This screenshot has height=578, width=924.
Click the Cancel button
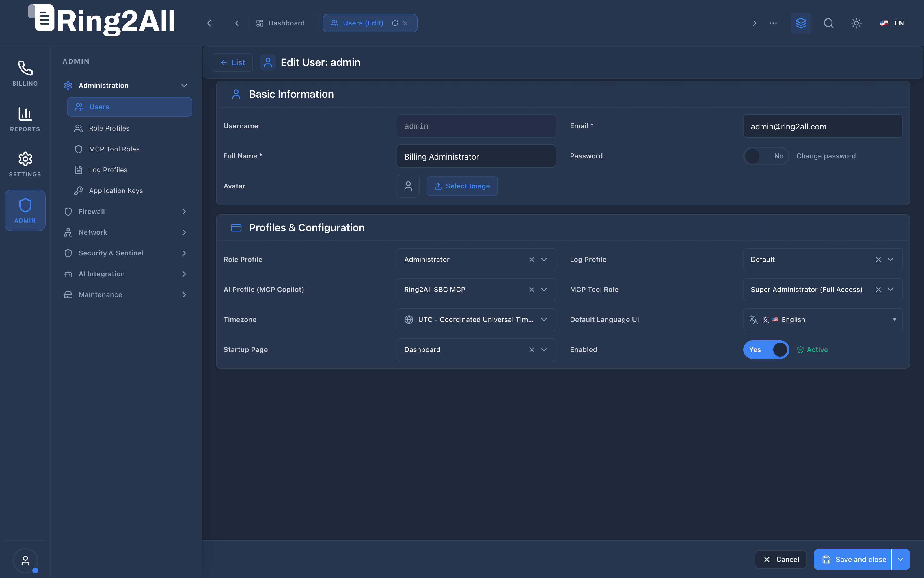(780, 560)
